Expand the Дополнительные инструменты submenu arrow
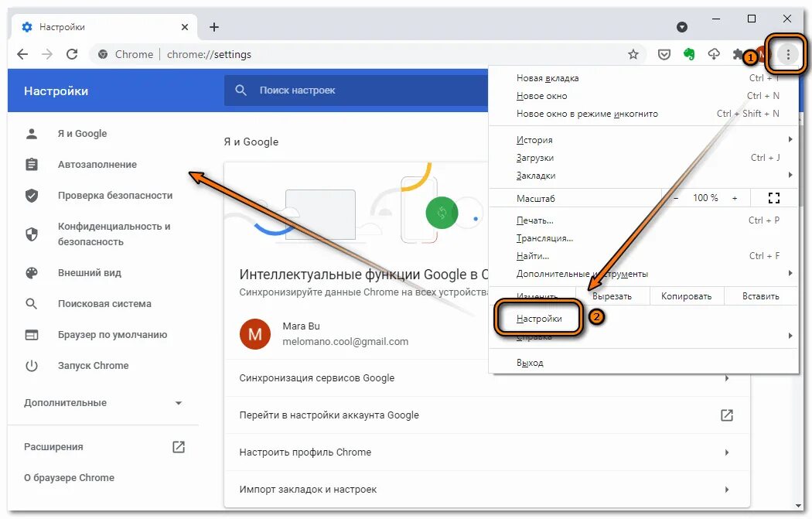 click(790, 273)
